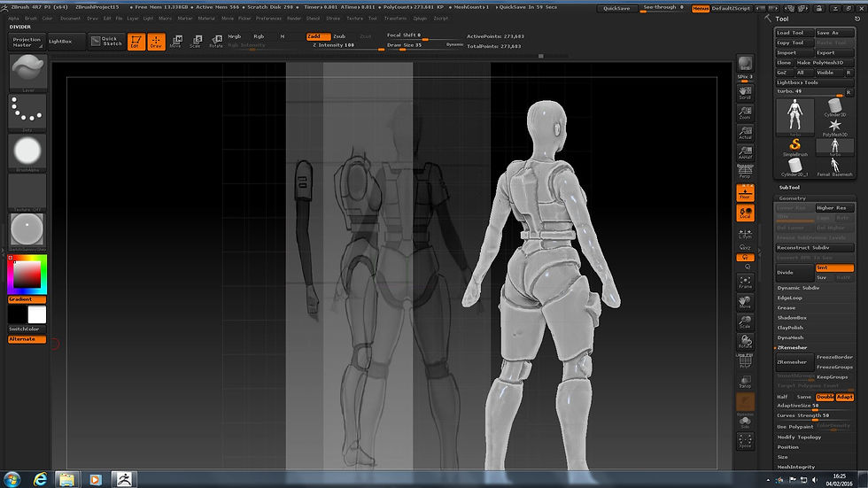Image resolution: width=868 pixels, height=488 pixels.
Task: Choose the PolyMesh3D star tool
Action: (834, 127)
